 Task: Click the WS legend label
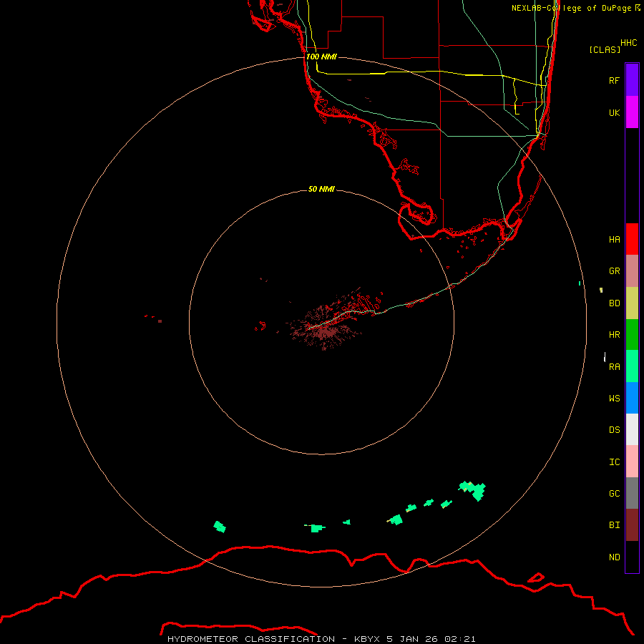point(614,399)
